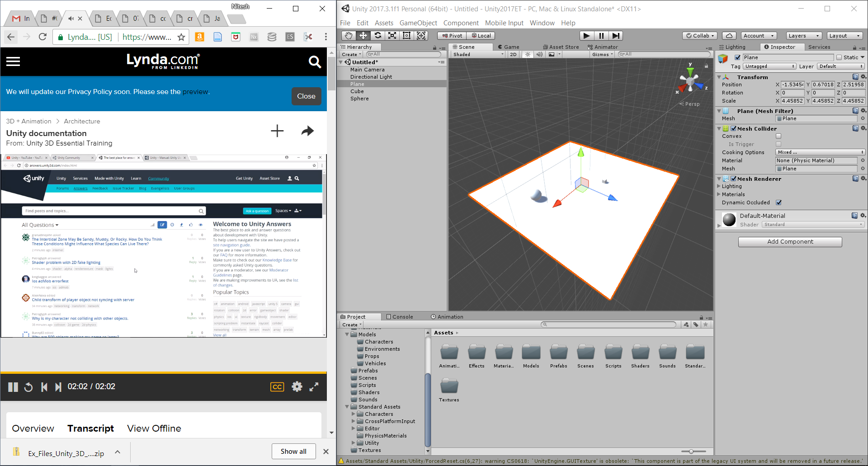The width and height of the screenshot is (868, 466).
Task: Toggle scene lighting sun icon
Action: (528, 54)
